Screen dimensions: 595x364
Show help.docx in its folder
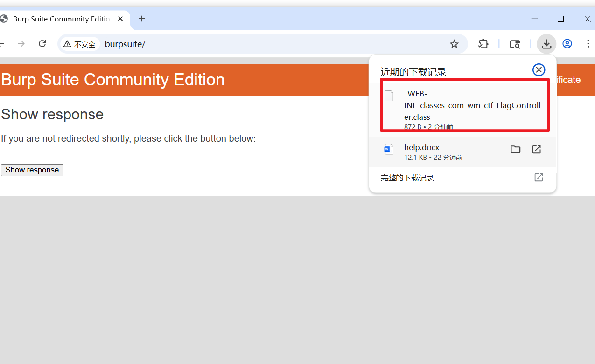[515, 150]
